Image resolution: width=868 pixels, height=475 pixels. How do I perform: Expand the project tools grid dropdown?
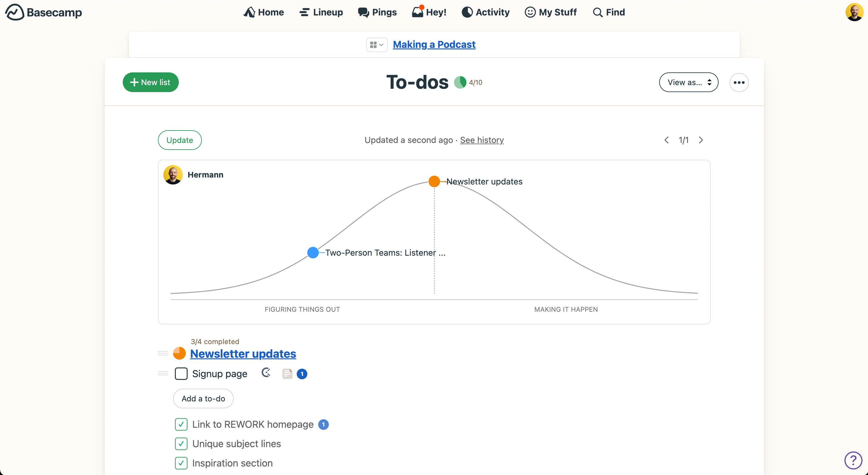[x=377, y=45]
